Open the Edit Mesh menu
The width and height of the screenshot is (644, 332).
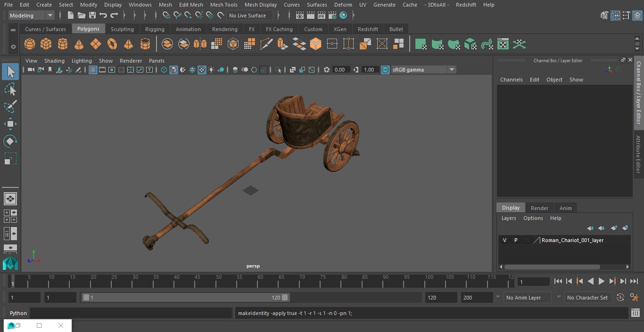click(191, 5)
